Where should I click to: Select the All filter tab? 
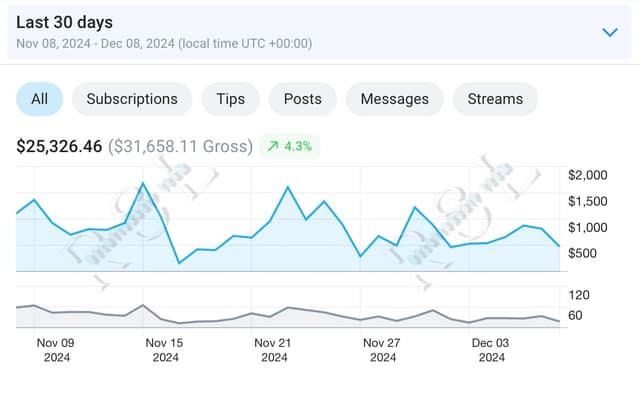coord(39,99)
